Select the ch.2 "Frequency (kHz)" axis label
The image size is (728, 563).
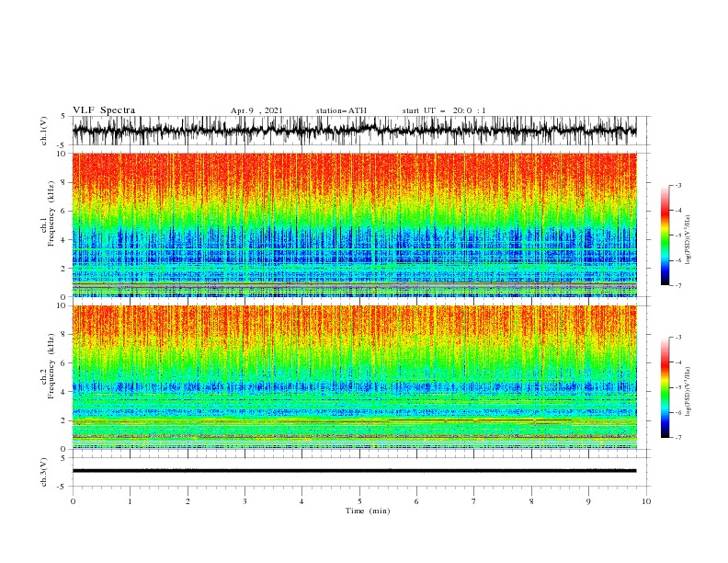tap(51, 366)
